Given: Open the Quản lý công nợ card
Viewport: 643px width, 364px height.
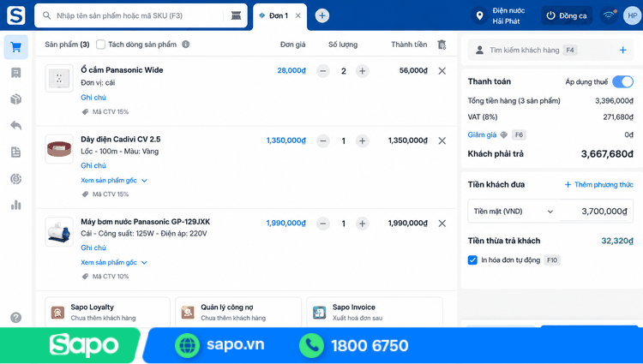Looking at the screenshot, I should pos(238,312).
